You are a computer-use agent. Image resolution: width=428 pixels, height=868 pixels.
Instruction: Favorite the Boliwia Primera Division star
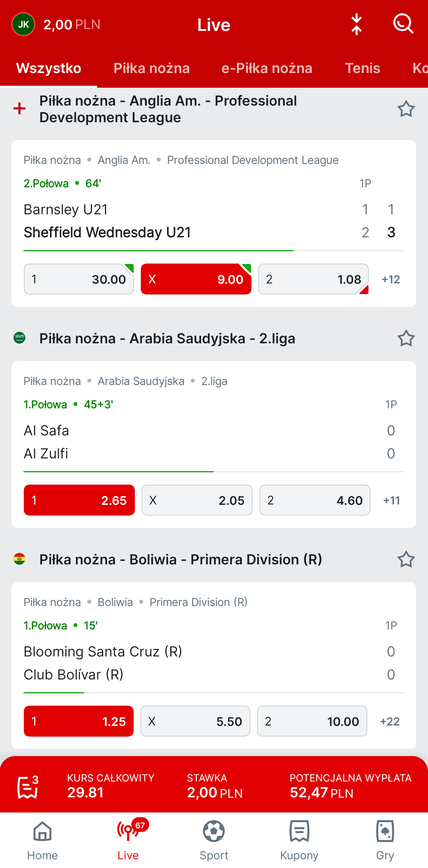[406, 559]
